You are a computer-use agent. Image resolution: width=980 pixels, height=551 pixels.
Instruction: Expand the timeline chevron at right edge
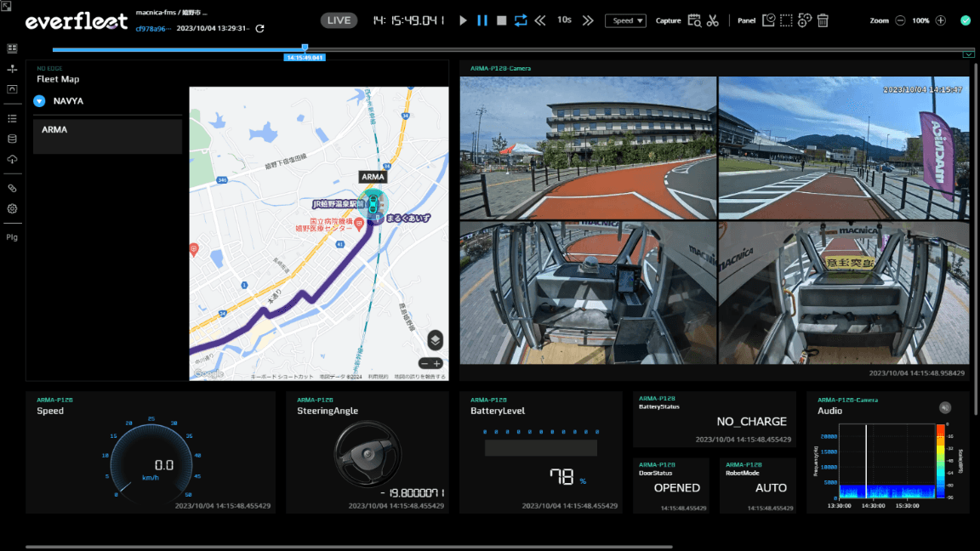[x=968, y=54]
